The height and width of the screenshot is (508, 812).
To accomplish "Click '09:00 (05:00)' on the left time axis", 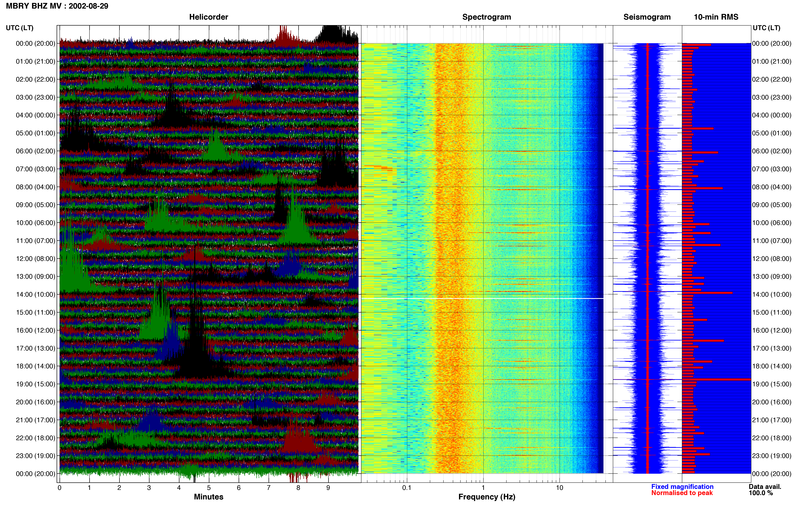I will [x=36, y=205].
